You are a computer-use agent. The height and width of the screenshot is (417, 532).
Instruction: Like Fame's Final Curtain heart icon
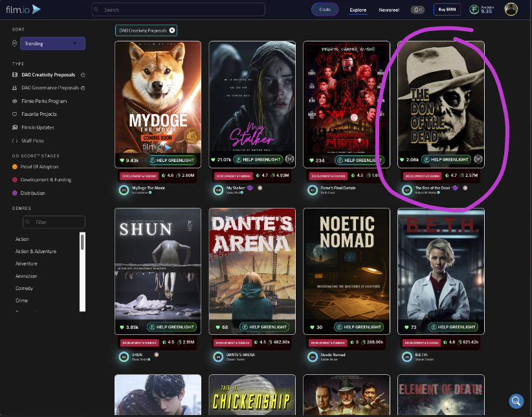(311, 161)
